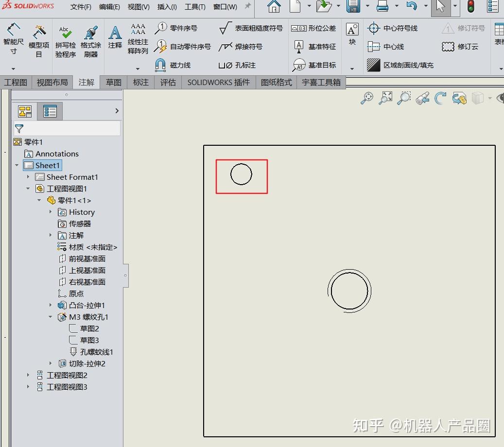Collapse the M3 螺纹孔1 feature node
Screen dimensions: 504x447
51,317
